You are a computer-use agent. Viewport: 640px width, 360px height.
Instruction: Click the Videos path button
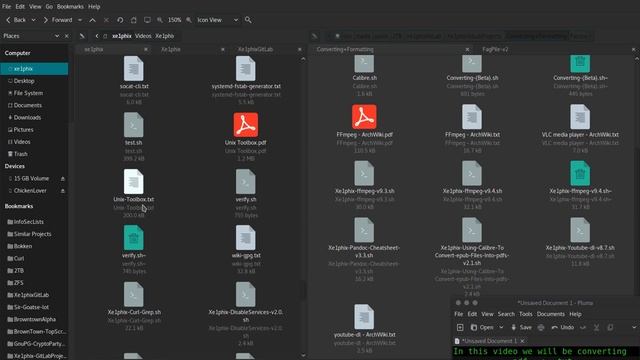click(143, 36)
